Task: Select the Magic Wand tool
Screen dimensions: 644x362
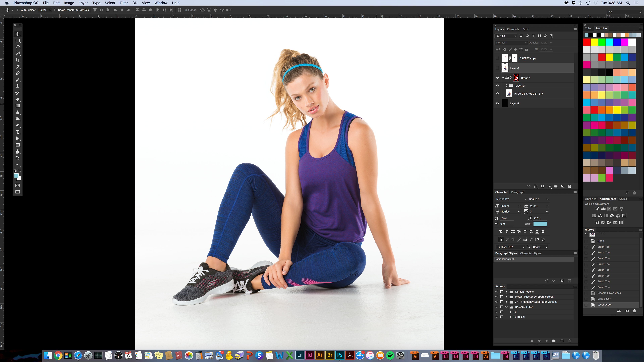Action: point(17,54)
